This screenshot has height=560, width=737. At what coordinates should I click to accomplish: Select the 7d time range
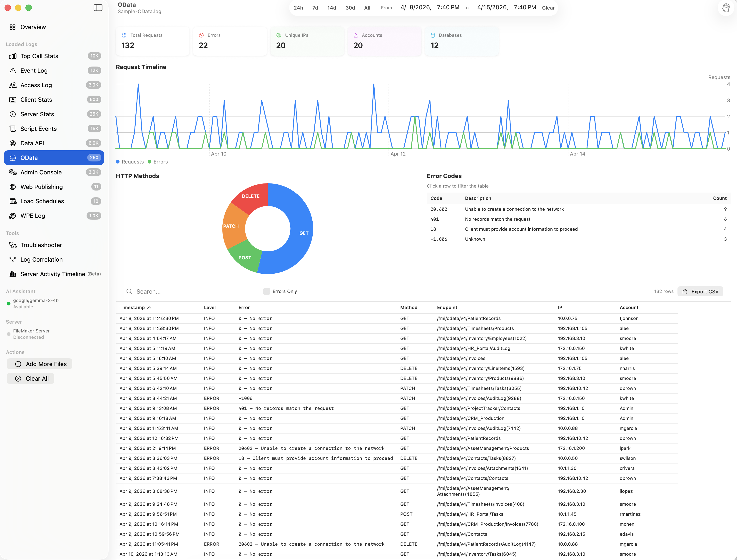[x=315, y=8]
